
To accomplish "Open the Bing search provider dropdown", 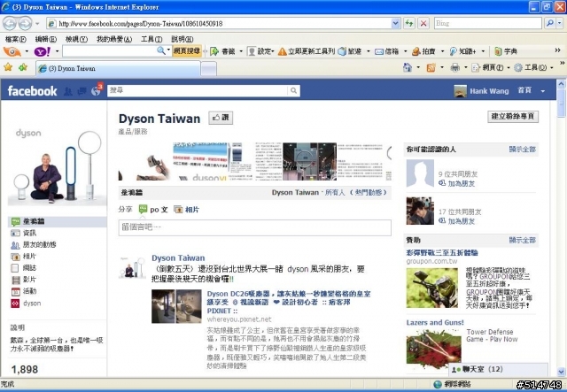I will coord(560,23).
